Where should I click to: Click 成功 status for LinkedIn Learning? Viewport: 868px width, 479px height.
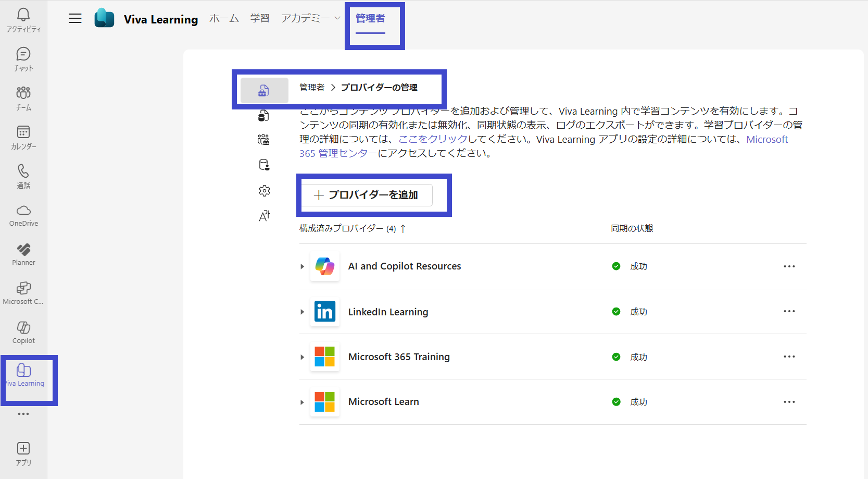[x=638, y=312]
